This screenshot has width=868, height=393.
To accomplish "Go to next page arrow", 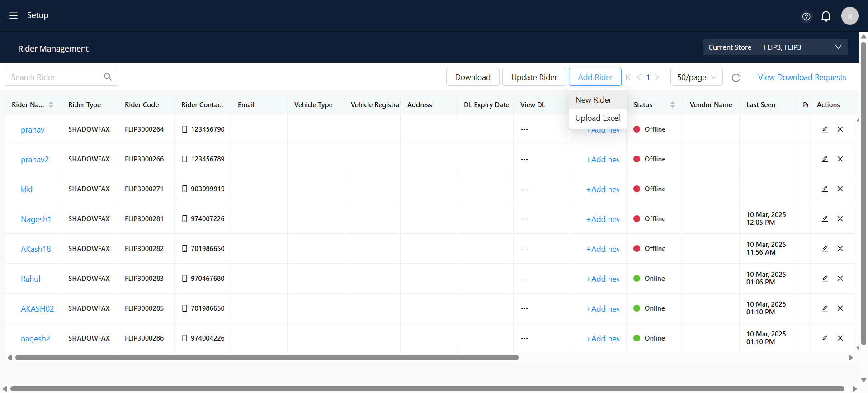I will [657, 77].
